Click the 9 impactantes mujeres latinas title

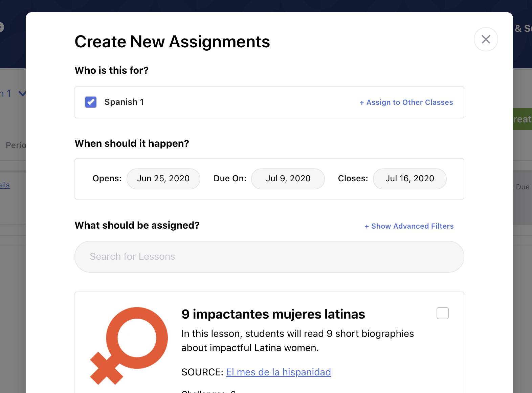[273, 314]
